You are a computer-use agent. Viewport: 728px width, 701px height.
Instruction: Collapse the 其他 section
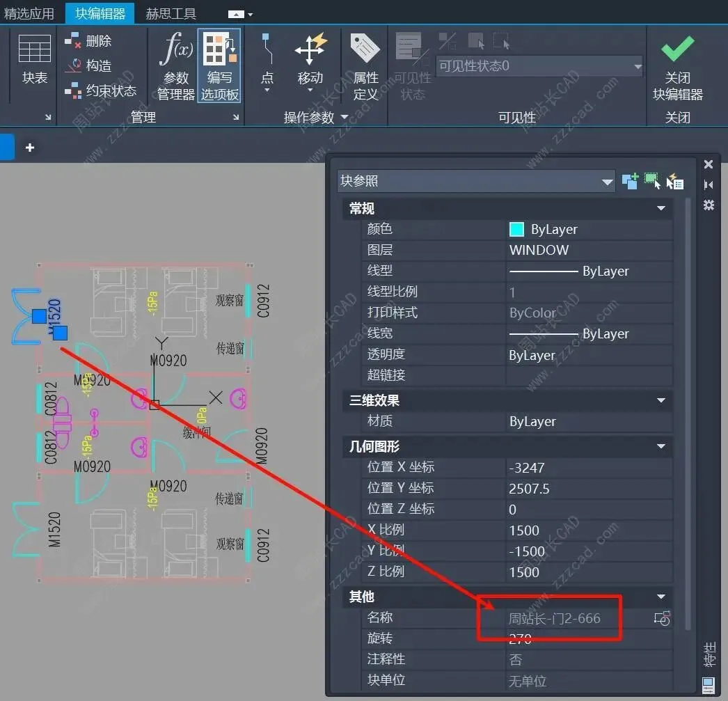click(x=661, y=596)
